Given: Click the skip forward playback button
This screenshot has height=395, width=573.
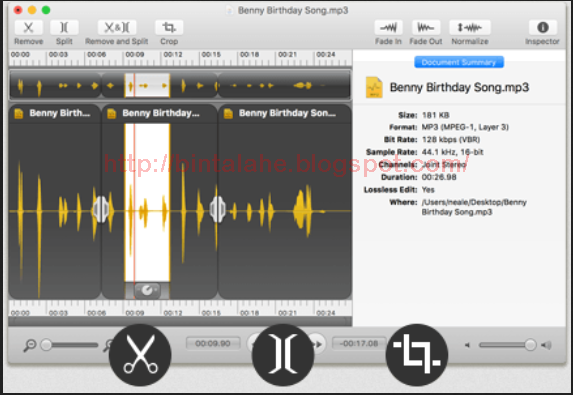Looking at the screenshot, I should pyautogui.click(x=317, y=344).
